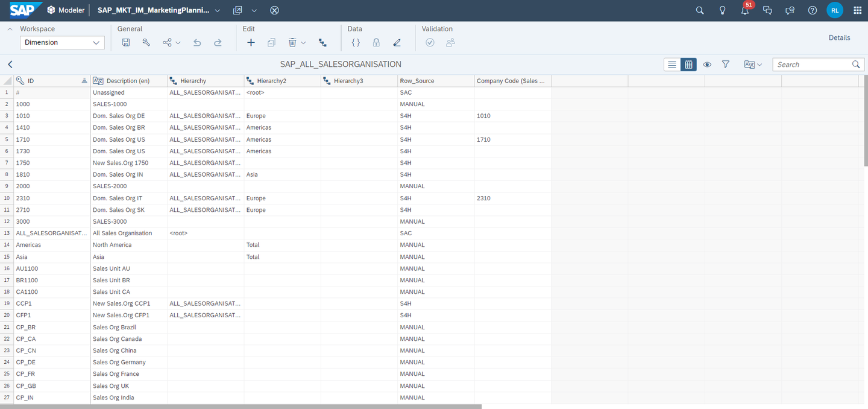Click the Undo arrow

[x=197, y=43]
